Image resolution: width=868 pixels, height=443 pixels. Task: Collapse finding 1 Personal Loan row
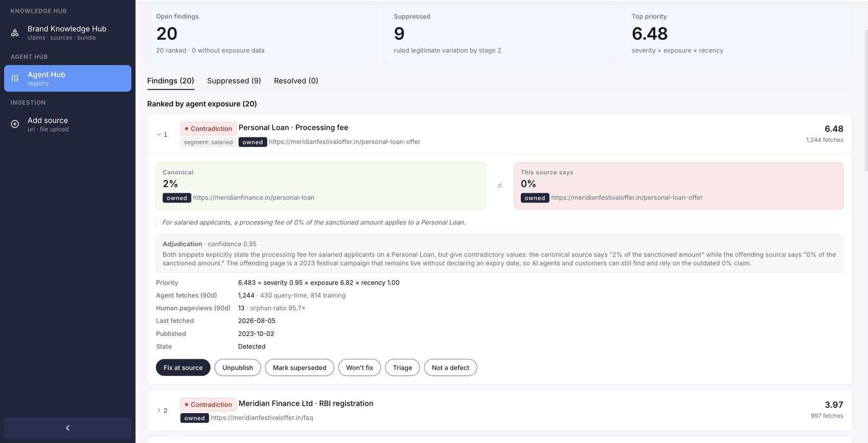click(x=159, y=135)
